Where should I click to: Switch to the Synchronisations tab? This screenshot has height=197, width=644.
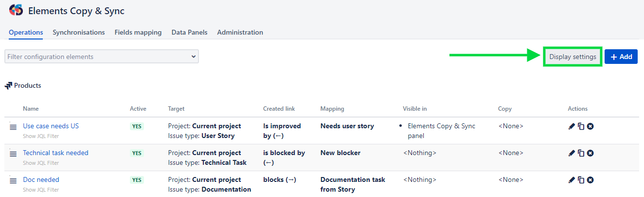tap(79, 32)
